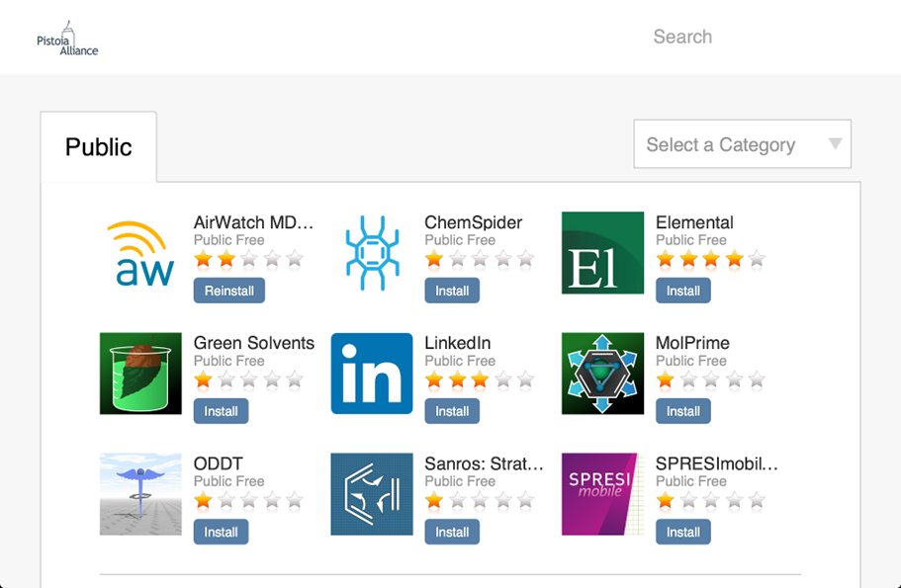The height and width of the screenshot is (588, 901).
Task: Install the ODDT app
Action: click(x=221, y=532)
